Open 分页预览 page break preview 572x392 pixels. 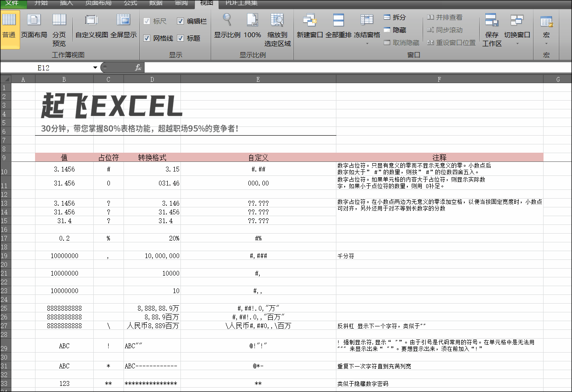(59, 30)
